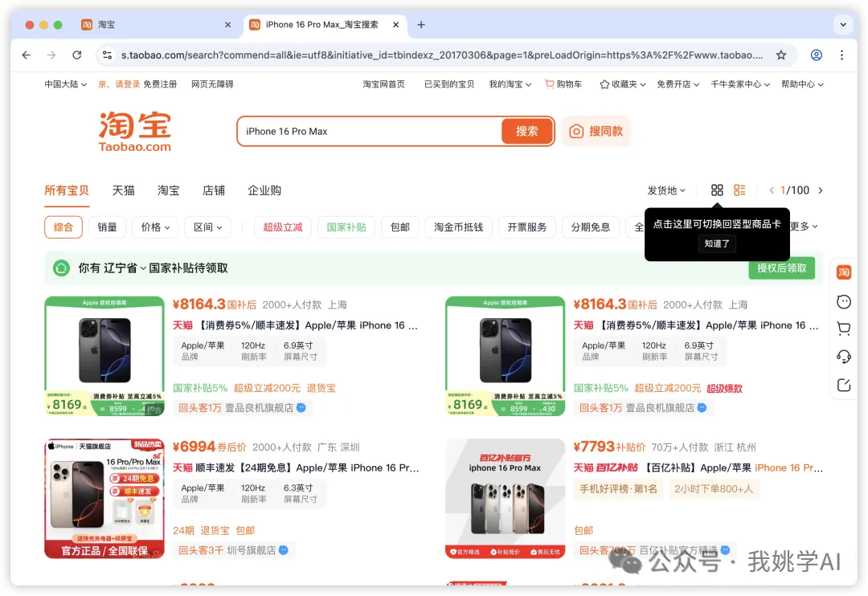
Task: Close the iPhone 16 Pro Max search tab
Action: click(395, 24)
